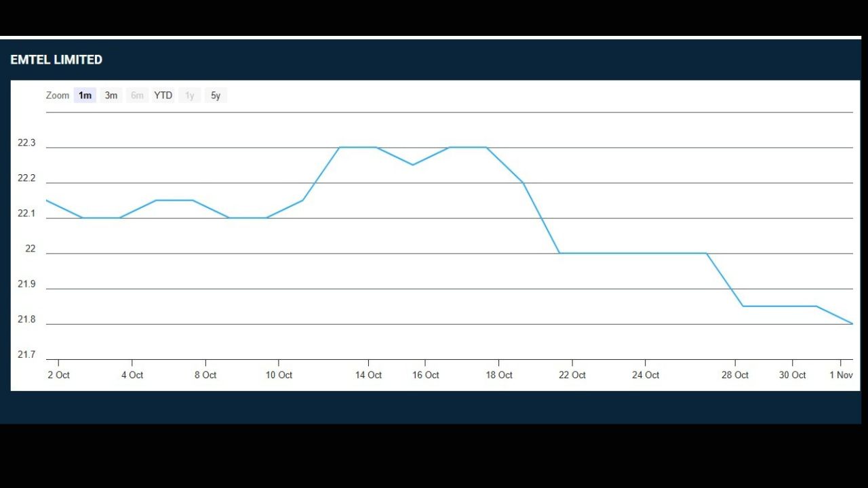This screenshot has width=868, height=488.
Task: Click the line's final point at 21.8
Action: [x=852, y=324]
